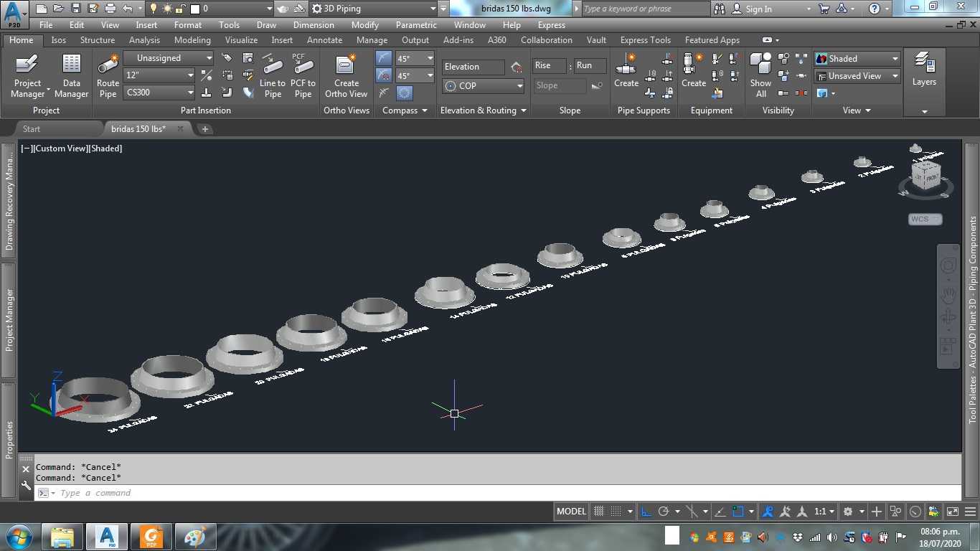Toggle 2D object snap in status bar
Viewport: 980px width, 551px height.
click(x=738, y=512)
